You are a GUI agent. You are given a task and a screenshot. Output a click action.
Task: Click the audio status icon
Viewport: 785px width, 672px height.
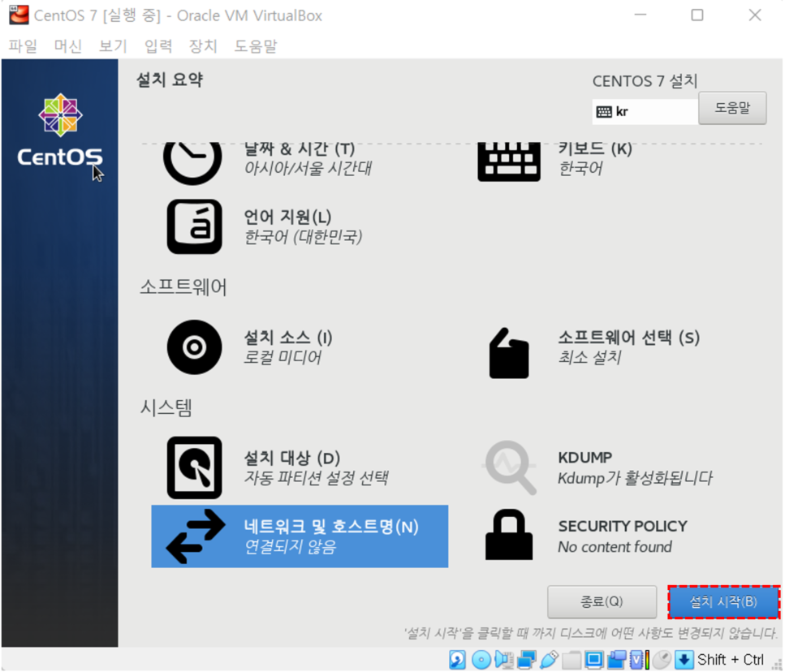click(x=504, y=660)
